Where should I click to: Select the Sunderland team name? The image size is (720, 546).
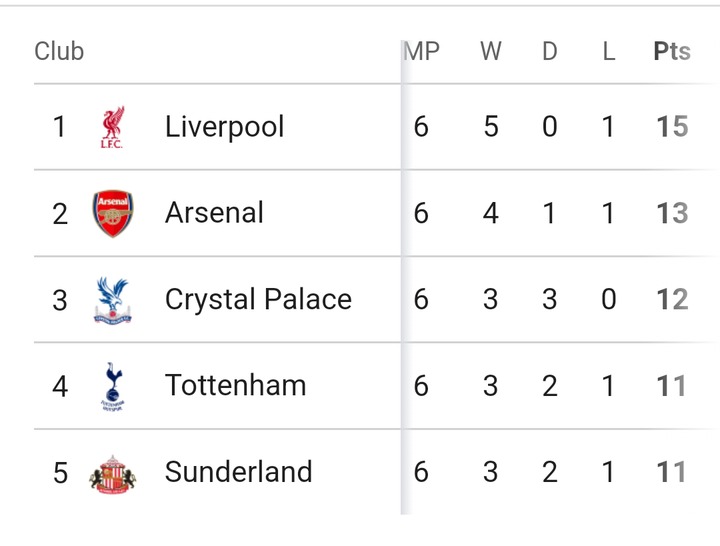pos(238,472)
